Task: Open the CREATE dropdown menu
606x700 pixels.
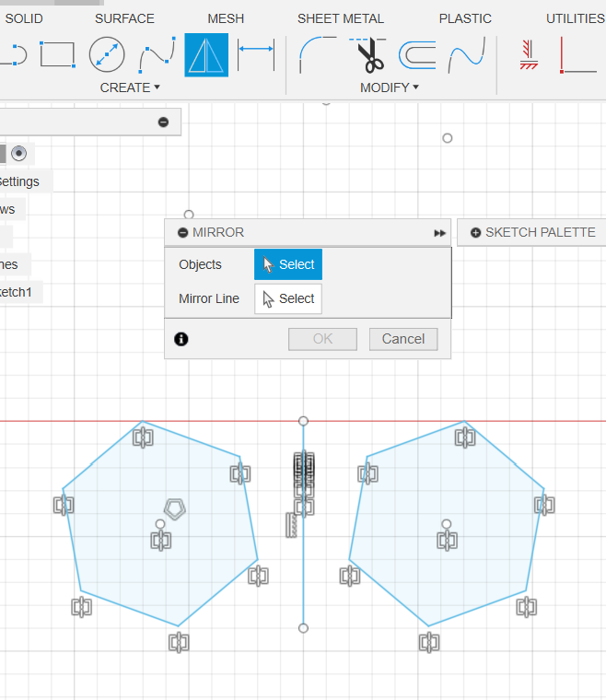Action: [130, 87]
